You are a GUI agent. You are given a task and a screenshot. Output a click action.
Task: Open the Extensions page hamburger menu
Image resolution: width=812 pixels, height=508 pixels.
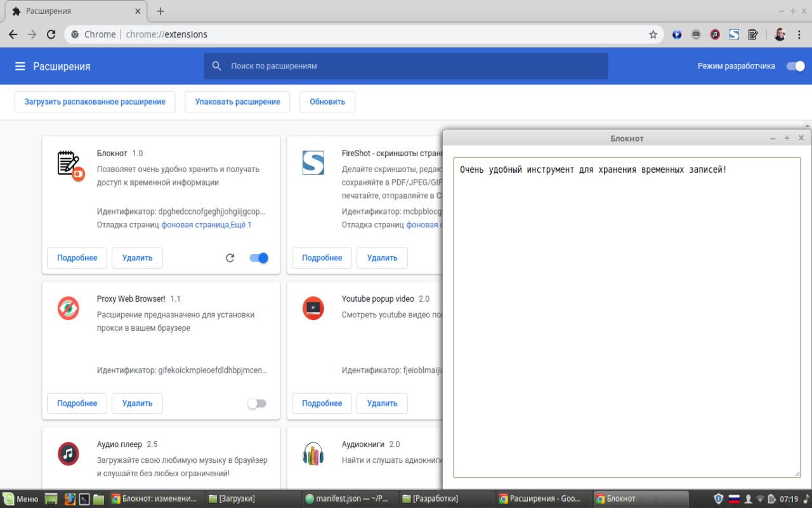[x=21, y=65]
